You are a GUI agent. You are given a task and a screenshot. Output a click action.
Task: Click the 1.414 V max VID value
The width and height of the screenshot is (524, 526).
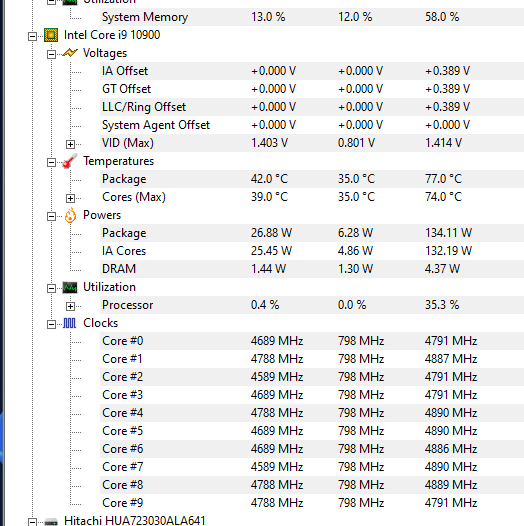[443, 143]
